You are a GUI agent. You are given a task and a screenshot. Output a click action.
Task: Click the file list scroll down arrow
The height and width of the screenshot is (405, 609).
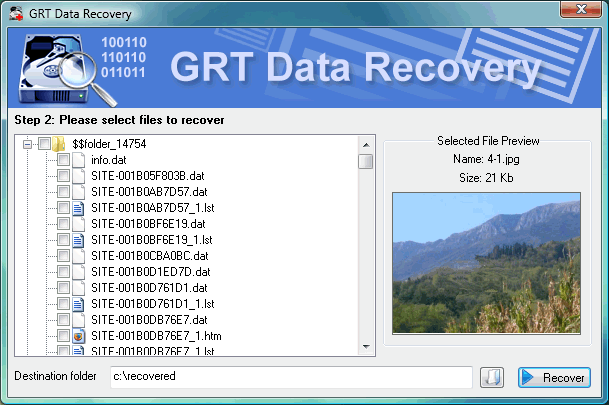click(x=366, y=347)
